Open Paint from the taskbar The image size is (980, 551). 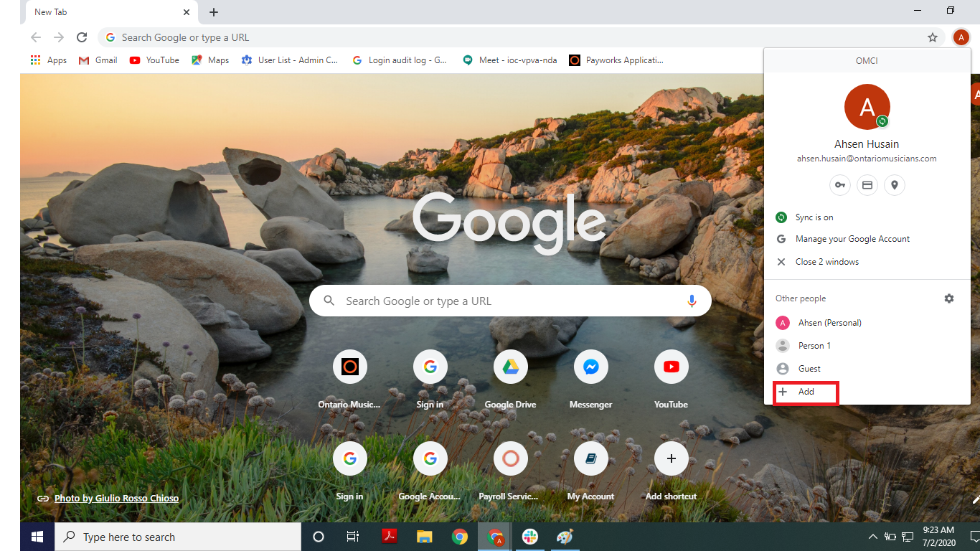565,537
